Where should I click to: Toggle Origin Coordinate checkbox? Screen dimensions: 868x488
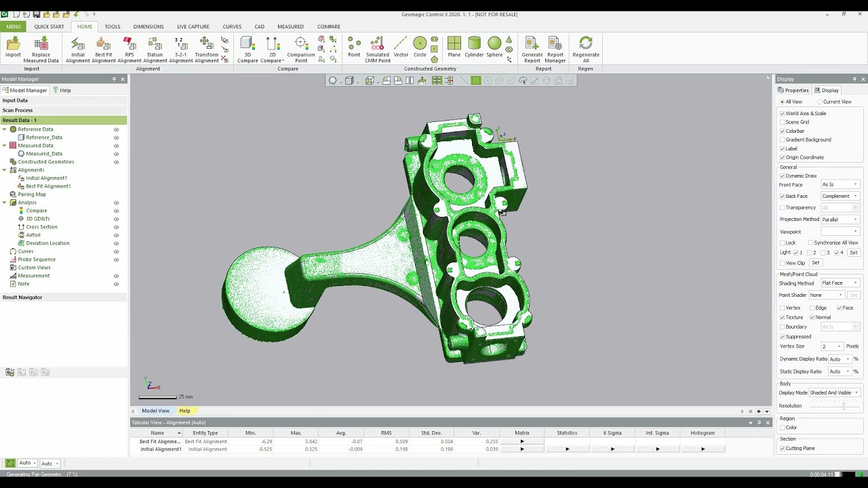782,157
